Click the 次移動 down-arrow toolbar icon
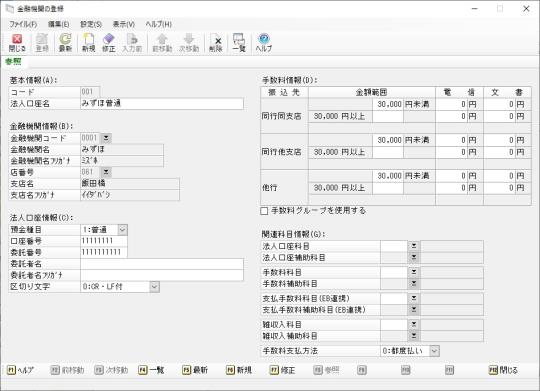The image size is (540, 391). click(189, 43)
